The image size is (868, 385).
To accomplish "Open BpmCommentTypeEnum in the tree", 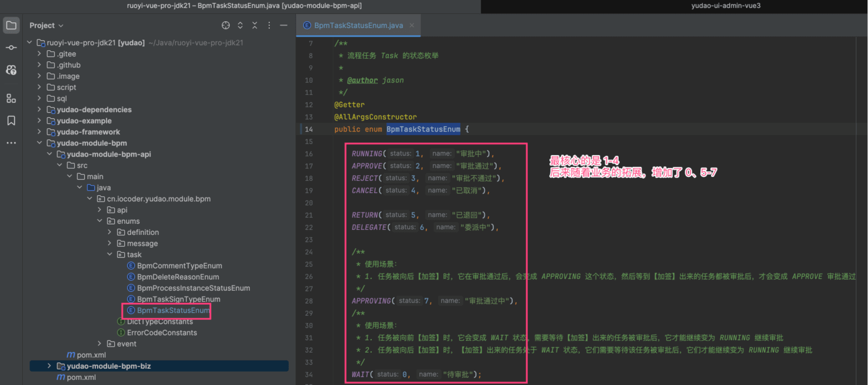I will (179, 266).
